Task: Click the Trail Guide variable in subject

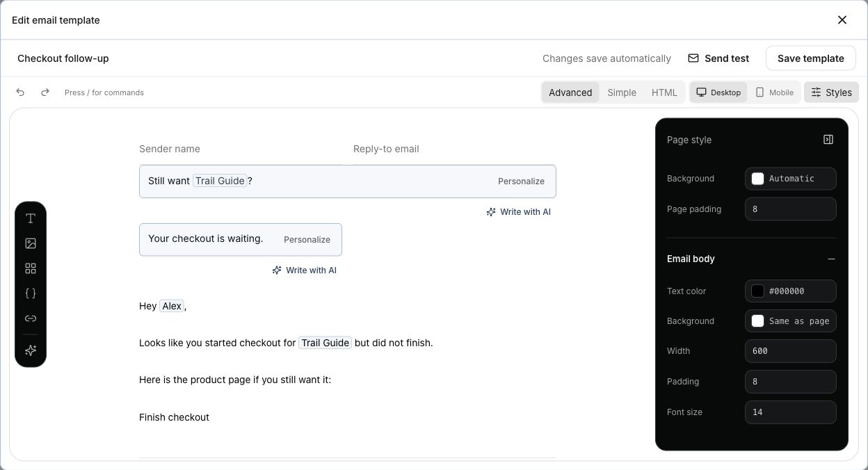Action: [x=220, y=181]
